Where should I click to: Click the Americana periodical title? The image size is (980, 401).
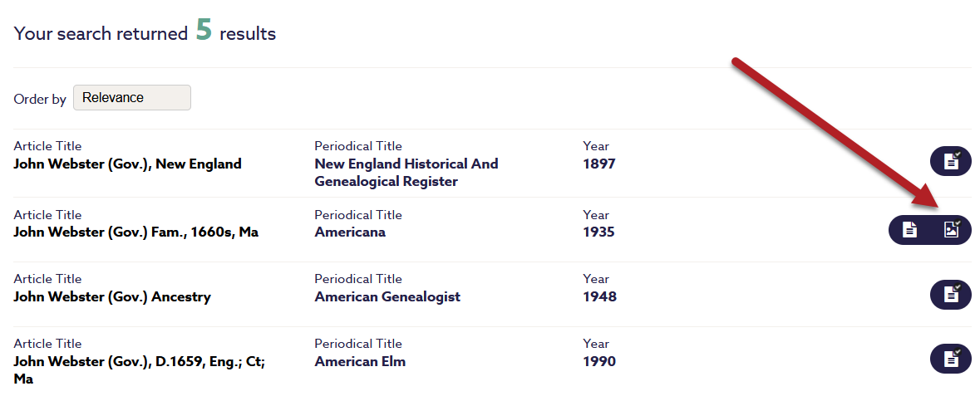coord(350,232)
